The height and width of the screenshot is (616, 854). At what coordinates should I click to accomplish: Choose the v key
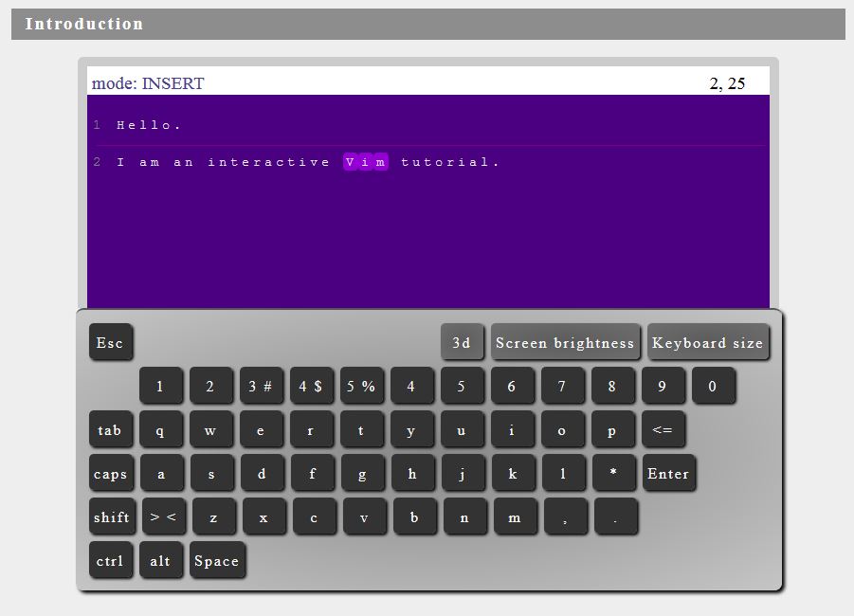[x=365, y=516]
